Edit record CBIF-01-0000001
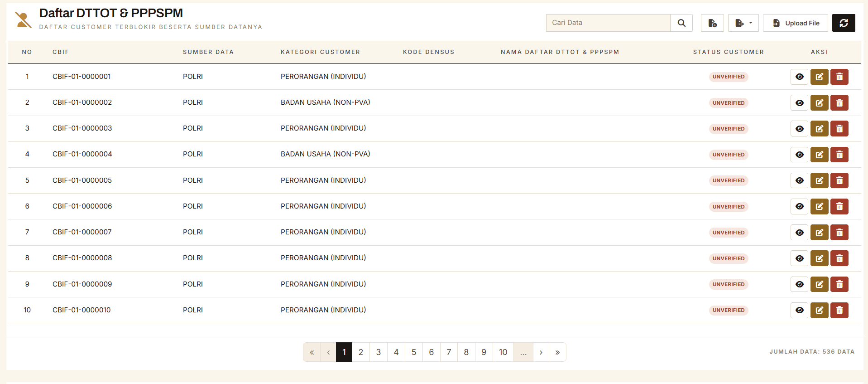This screenshot has width=868, height=384. click(x=820, y=77)
